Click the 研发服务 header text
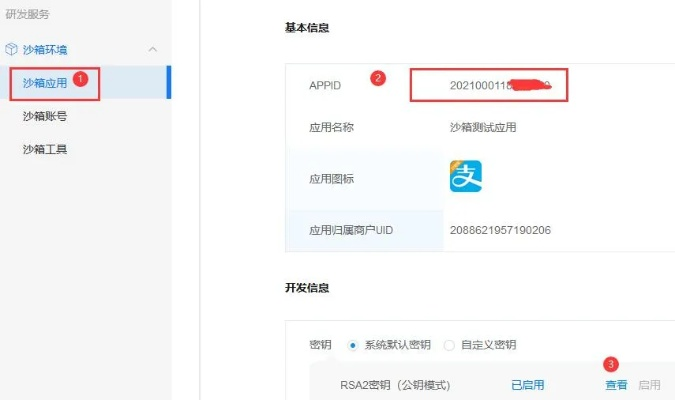 [27, 14]
